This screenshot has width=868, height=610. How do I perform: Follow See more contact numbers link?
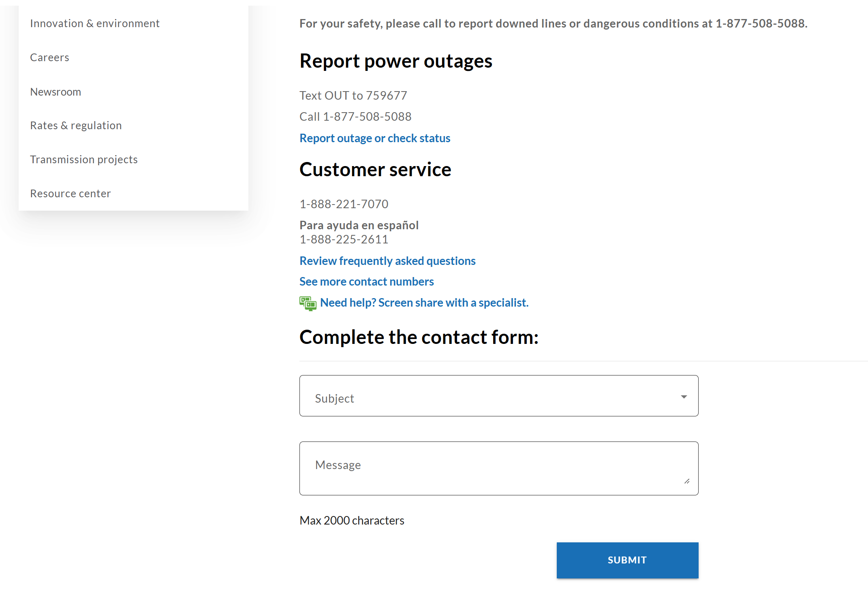[x=367, y=282]
